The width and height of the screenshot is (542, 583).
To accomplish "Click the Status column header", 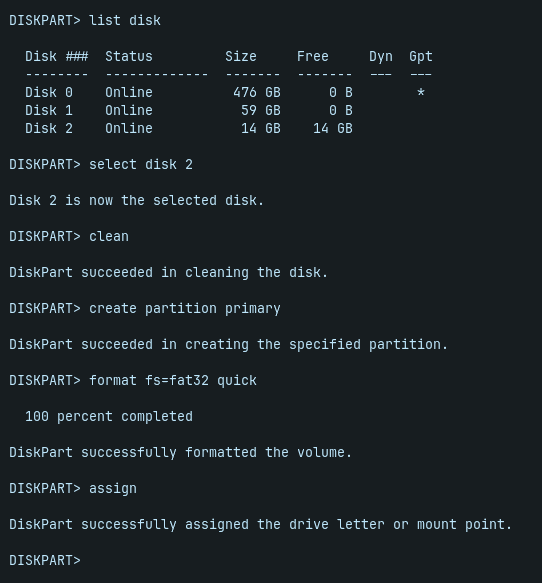I will pyautogui.click(x=129, y=57).
